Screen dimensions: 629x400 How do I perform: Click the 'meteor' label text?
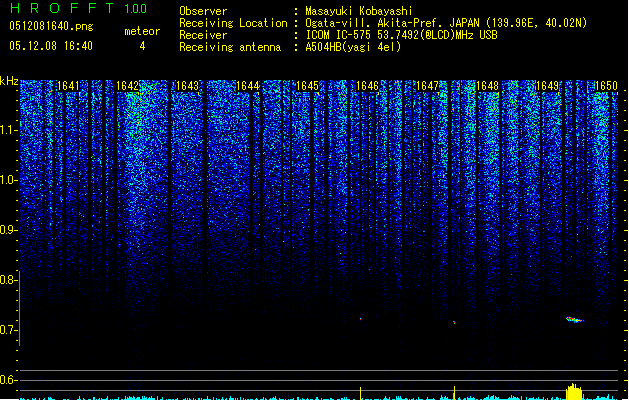point(142,31)
